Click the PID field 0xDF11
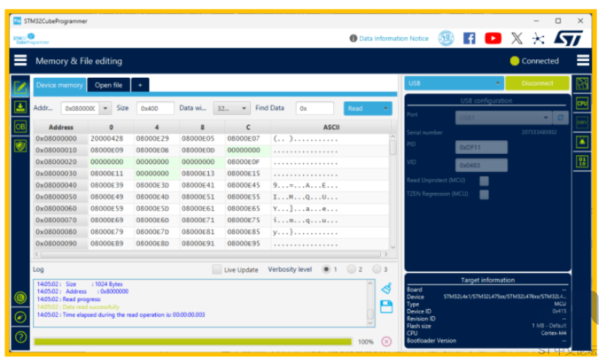Viewport: 606px width, 364px height. [x=481, y=147]
